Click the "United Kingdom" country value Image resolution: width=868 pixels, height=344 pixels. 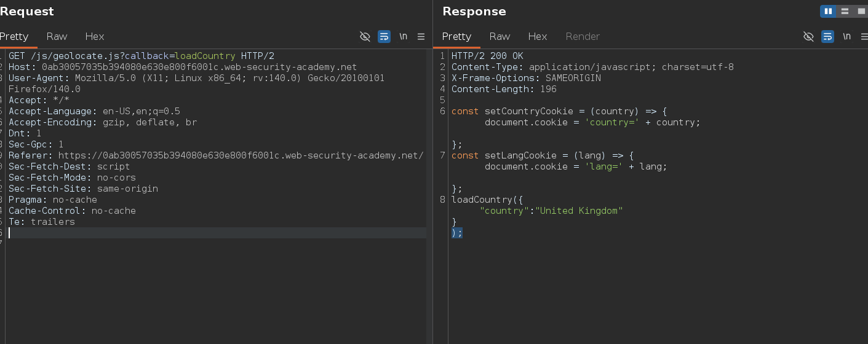[x=579, y=211]
